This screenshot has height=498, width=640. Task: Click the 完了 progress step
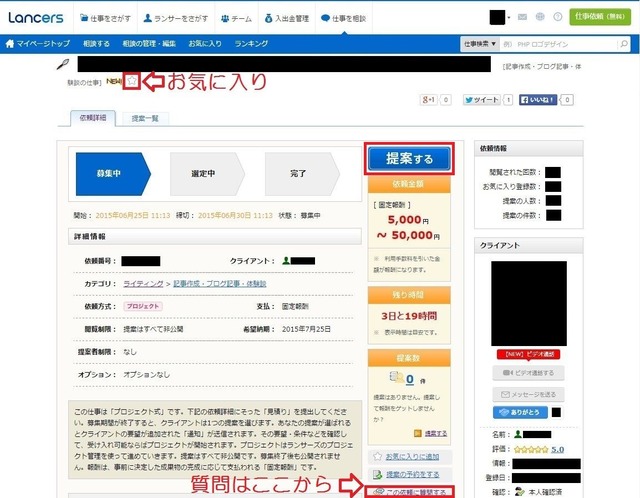[302, 174]
